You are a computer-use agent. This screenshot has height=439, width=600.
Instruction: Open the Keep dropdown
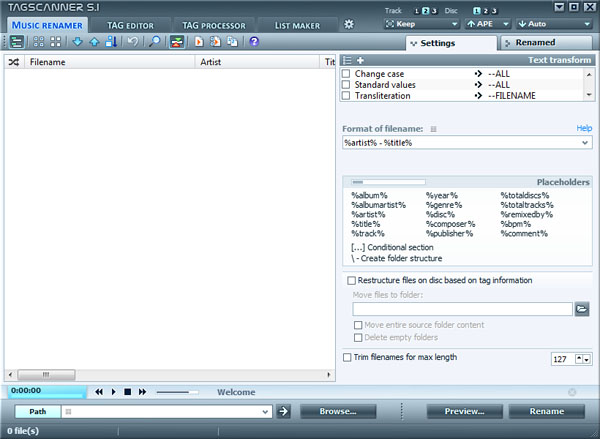(x=421, y=24)
